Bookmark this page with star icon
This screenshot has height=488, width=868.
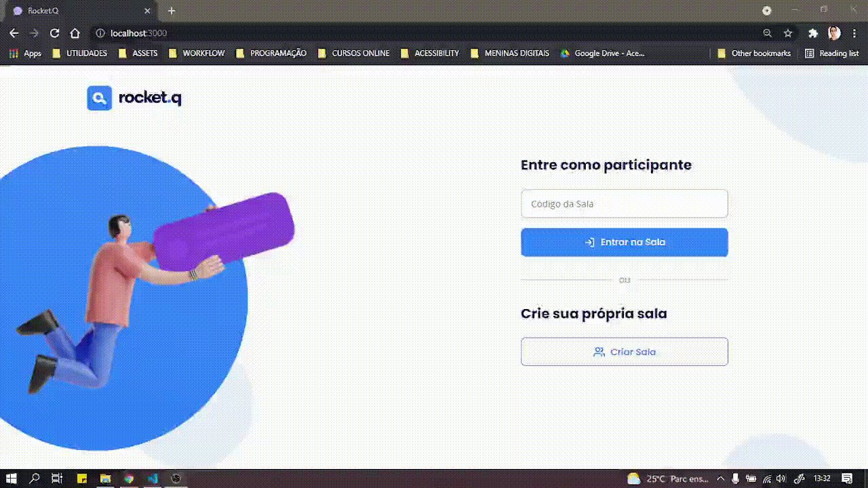(788, 33)
